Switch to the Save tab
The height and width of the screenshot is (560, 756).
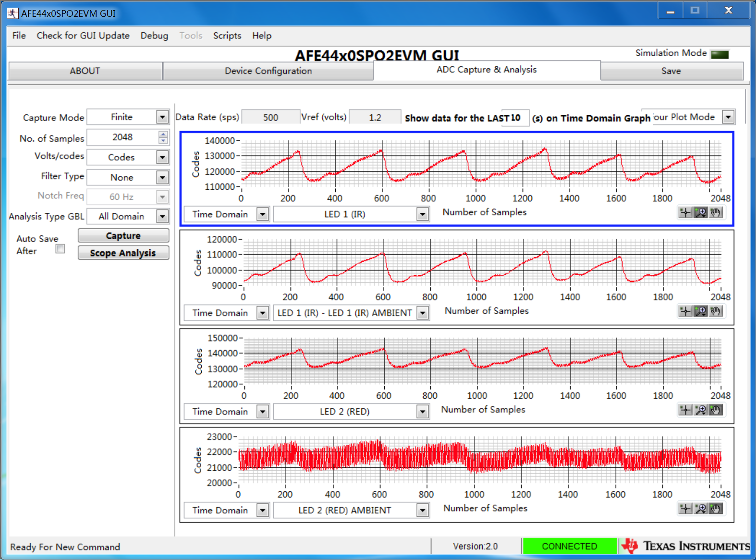671,71
